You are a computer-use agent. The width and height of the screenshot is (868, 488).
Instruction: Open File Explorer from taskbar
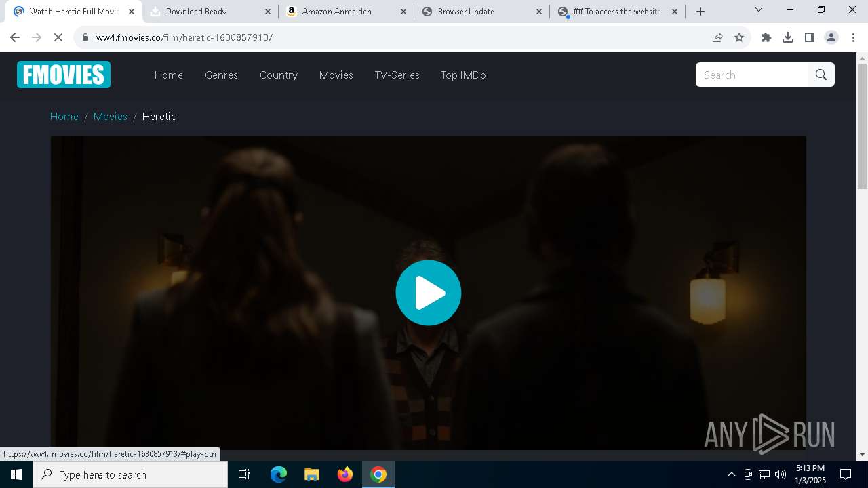pos(312,474)
